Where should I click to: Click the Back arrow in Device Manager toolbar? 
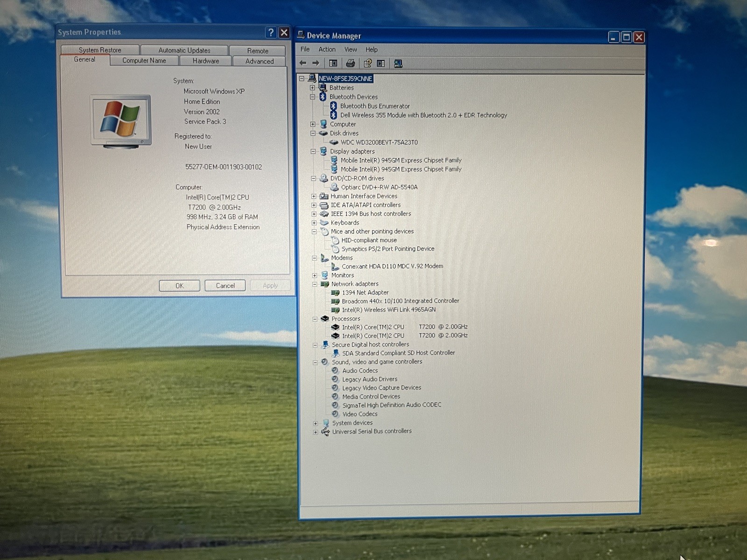pyautogui.click(x=303, y=63)
